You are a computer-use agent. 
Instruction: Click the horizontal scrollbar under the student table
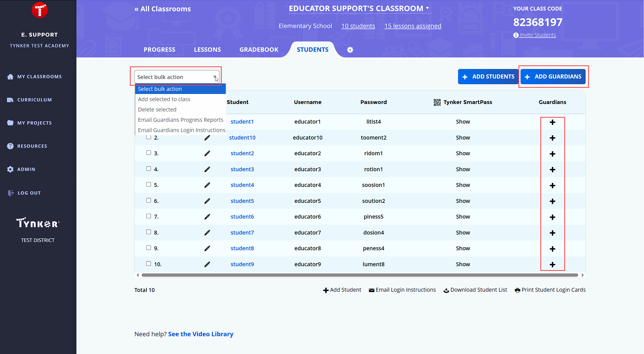tap(360, 275)
